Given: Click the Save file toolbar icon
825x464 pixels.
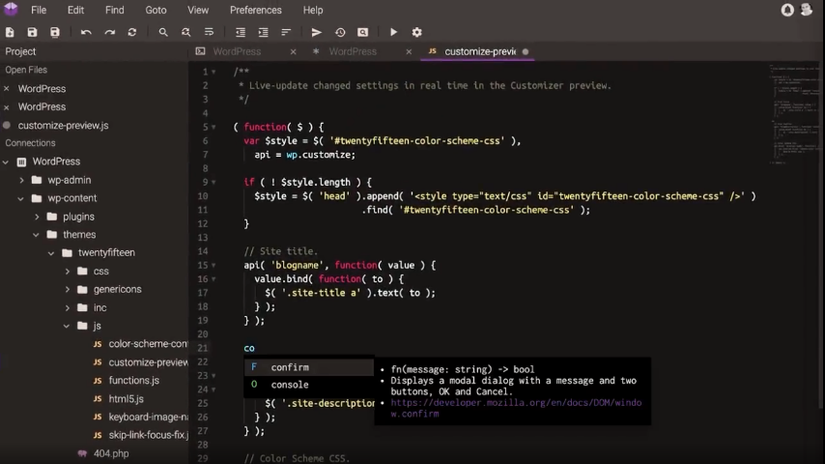Looking at the screenshot, I should click(32, 32).
